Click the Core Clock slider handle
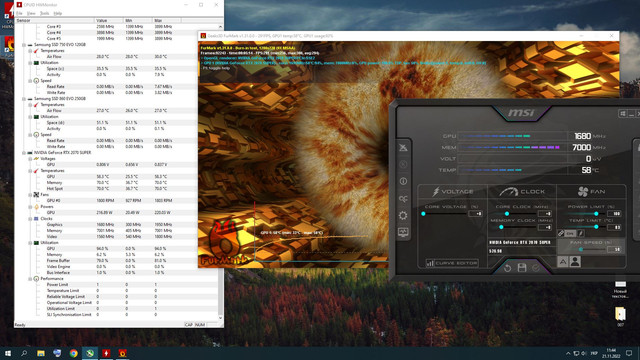This screenshot has height=360, width=640. [507, 214]
